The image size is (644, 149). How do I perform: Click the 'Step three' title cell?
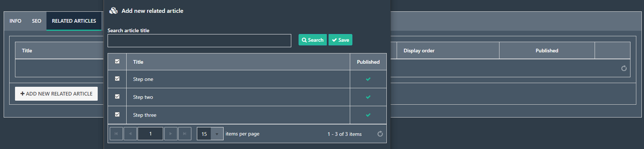click(238, 115)
